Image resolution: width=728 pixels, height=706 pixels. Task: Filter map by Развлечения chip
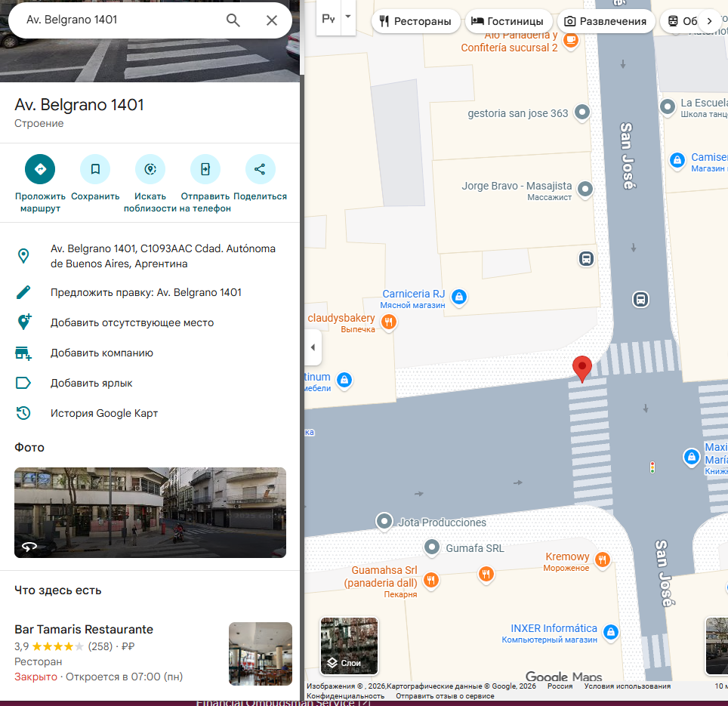606,21
